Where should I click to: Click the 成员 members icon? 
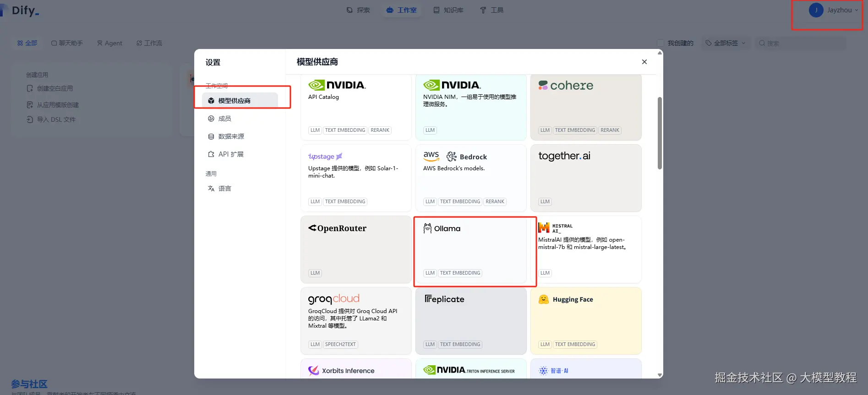(x=211, y=119)
